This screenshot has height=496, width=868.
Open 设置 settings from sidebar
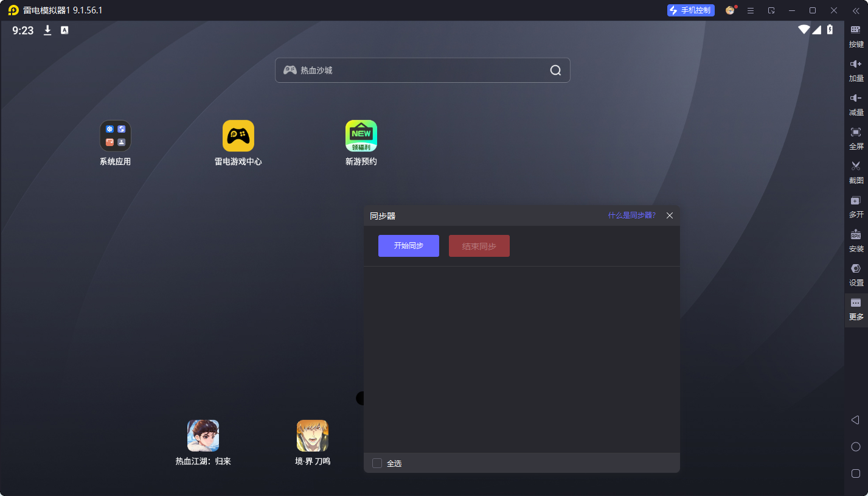click(856, 274)
